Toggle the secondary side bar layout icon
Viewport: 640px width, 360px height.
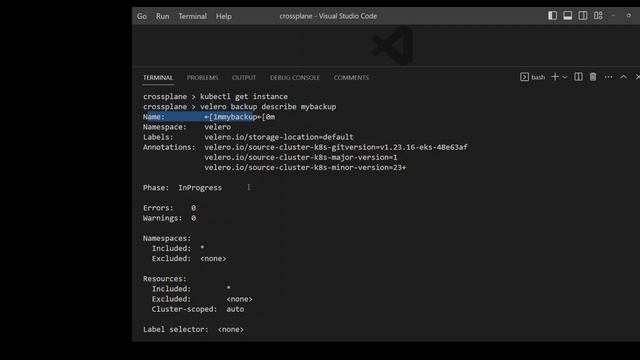tap(583, 16)
